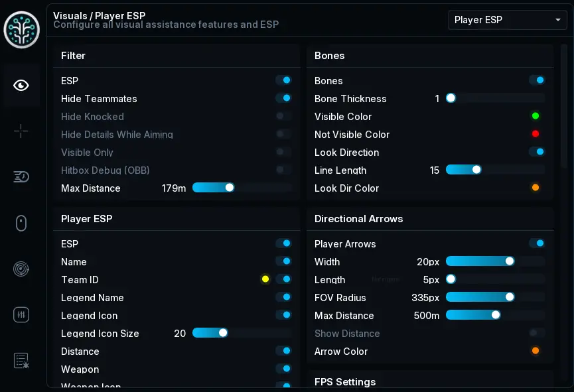Select the speedometer list icon in sidebar

21,177
